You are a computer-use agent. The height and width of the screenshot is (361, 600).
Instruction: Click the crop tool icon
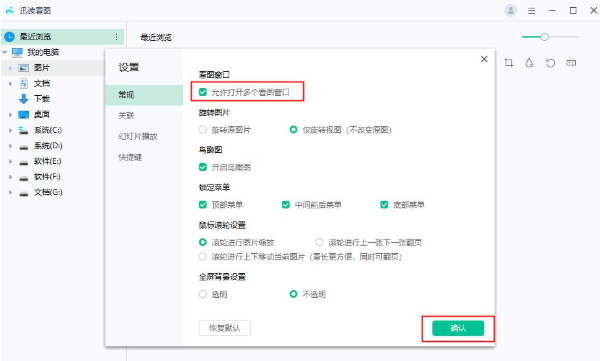click(509, 63)
